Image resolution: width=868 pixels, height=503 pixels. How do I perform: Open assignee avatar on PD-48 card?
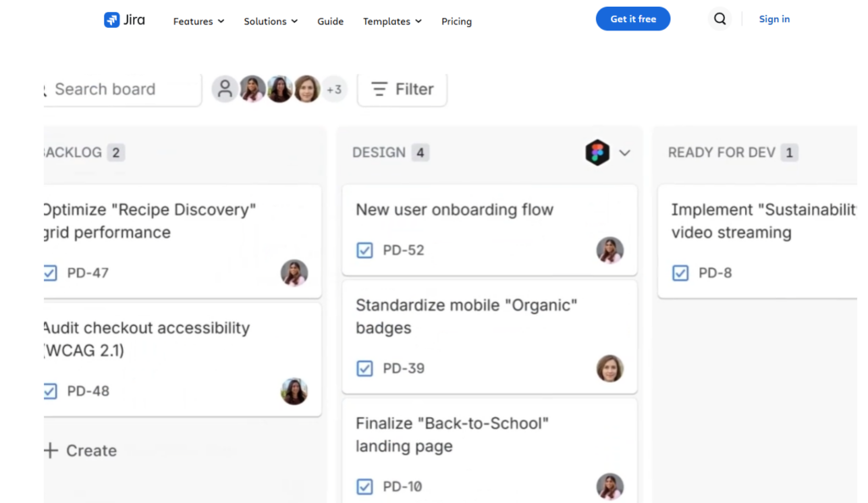pyautogui.click(x=294, y=391)
